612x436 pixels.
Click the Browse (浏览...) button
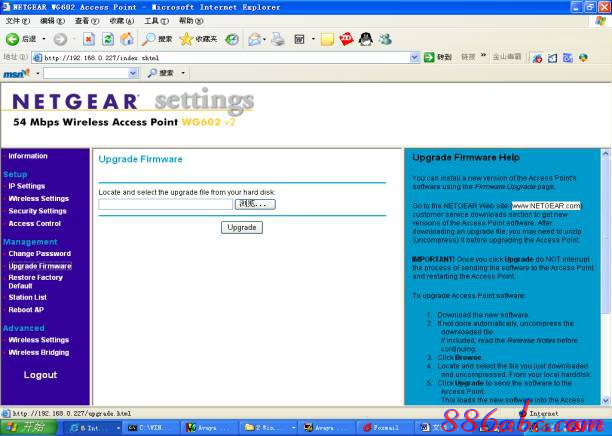(x=255, y=204)
